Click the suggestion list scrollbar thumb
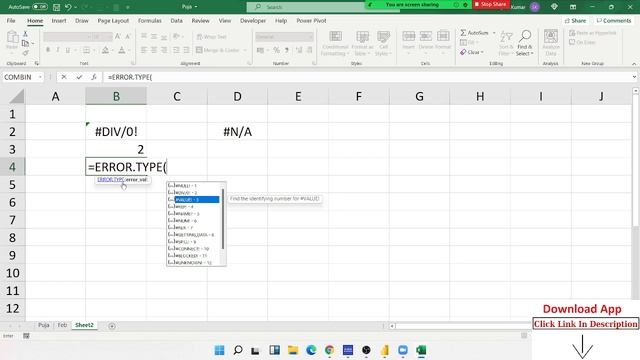Viewport: 640px width, 360px height. point(223,218)
